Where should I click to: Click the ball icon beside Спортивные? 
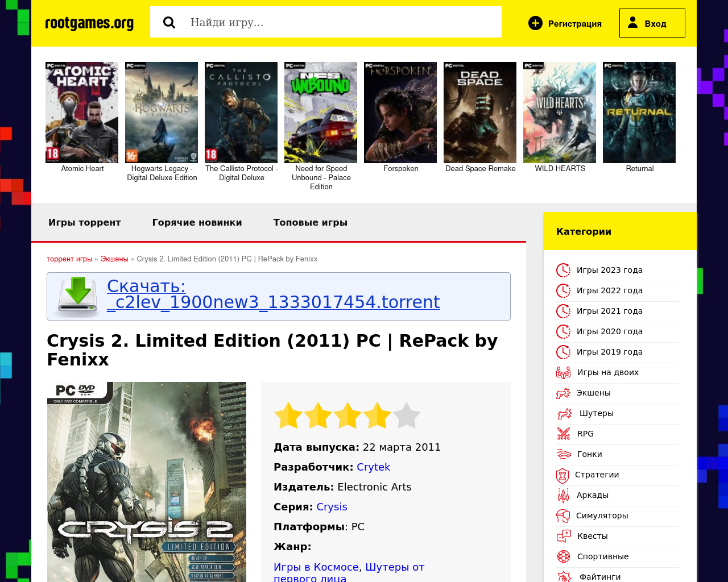pos(563,556)
